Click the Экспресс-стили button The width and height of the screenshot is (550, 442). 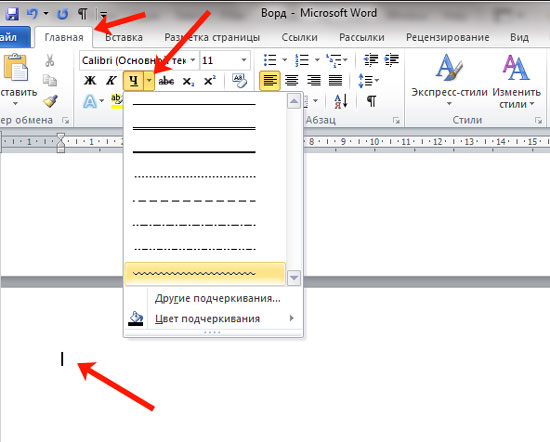coord(449,81)
